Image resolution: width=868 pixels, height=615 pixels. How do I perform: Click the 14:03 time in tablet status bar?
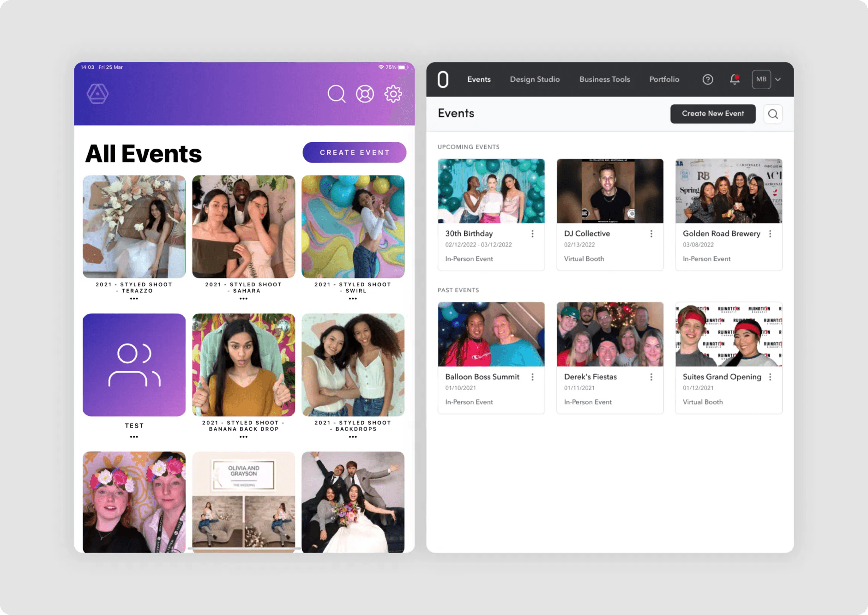87,67
